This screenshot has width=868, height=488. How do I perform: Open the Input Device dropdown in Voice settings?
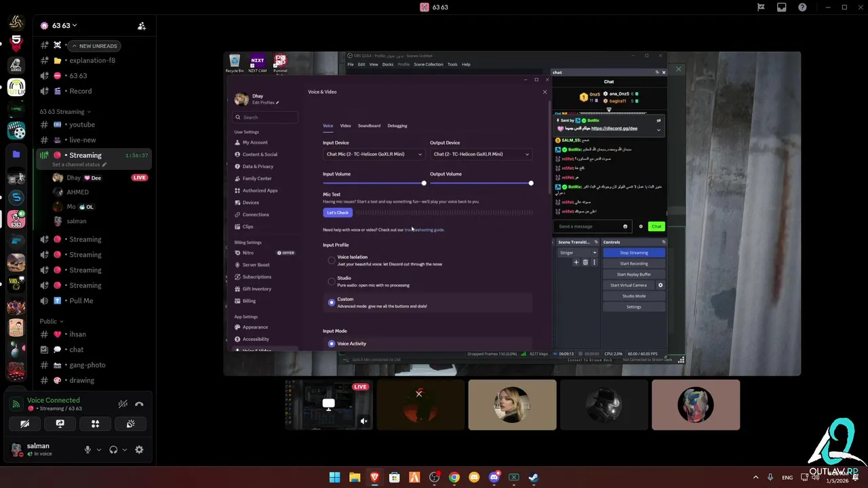(374, 154)
